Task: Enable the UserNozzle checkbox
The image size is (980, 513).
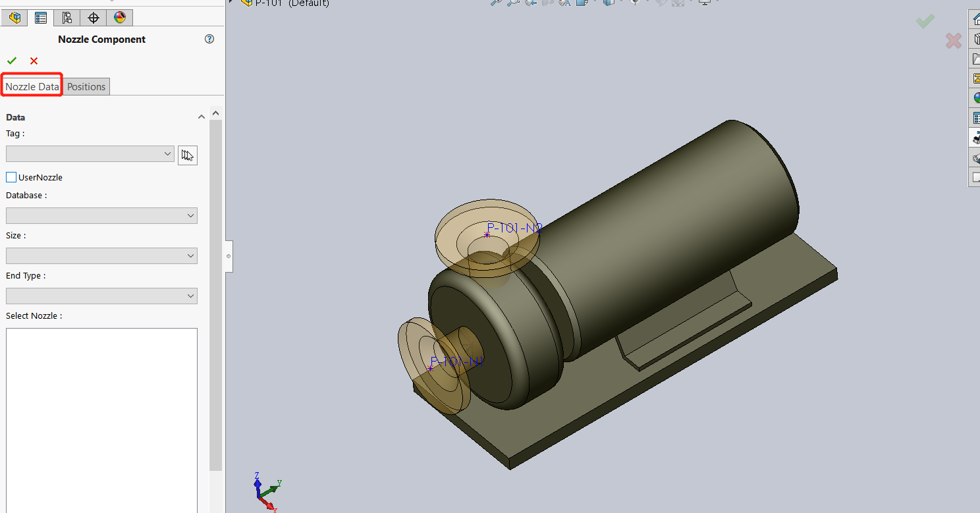Action: tap(11, 177)
